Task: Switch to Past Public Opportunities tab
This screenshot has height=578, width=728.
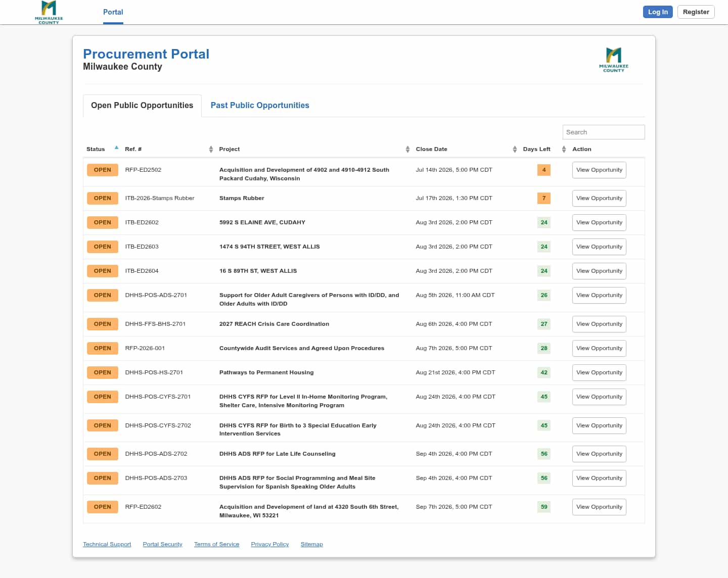Action: pos(260,105)
